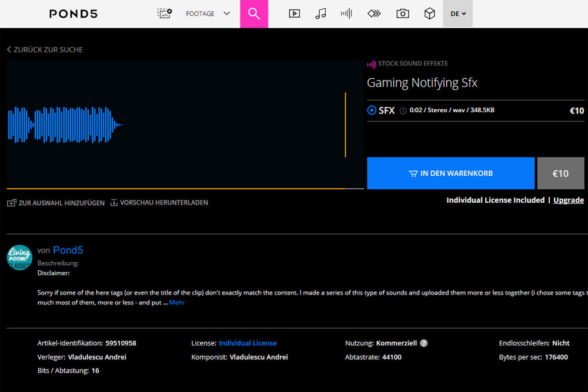Click the help icon next to Kommerziell
The width and height of the screenshot is (588, 392).
[423, 343]
